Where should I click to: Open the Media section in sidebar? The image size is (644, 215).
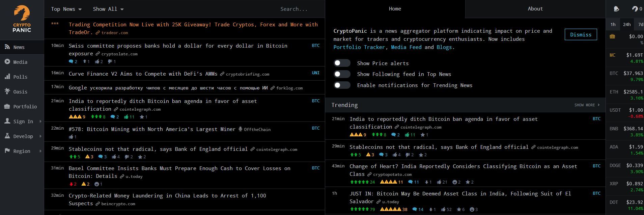coord(22,62)
